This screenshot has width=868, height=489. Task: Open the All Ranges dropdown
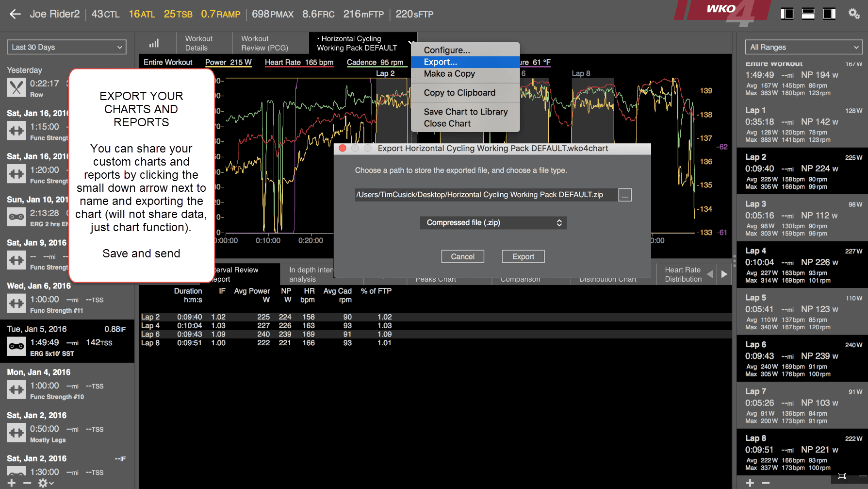[x=803, y=47]
